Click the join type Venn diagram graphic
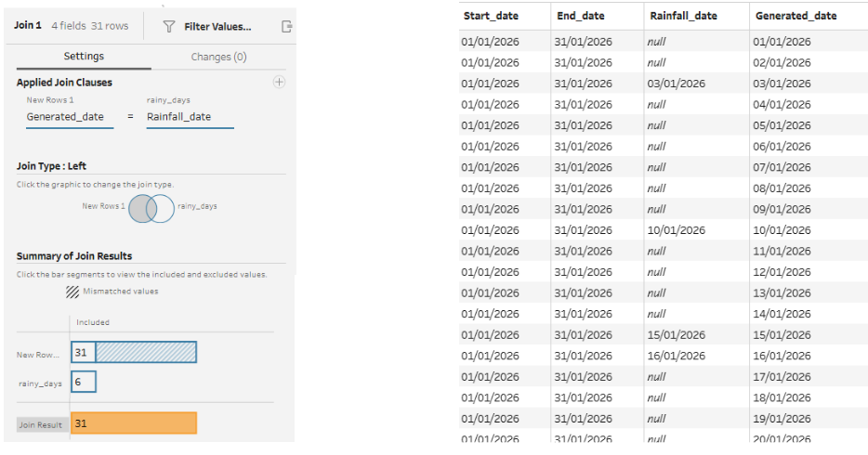Viewport: 868px width, 455px height. pos(151,208)
